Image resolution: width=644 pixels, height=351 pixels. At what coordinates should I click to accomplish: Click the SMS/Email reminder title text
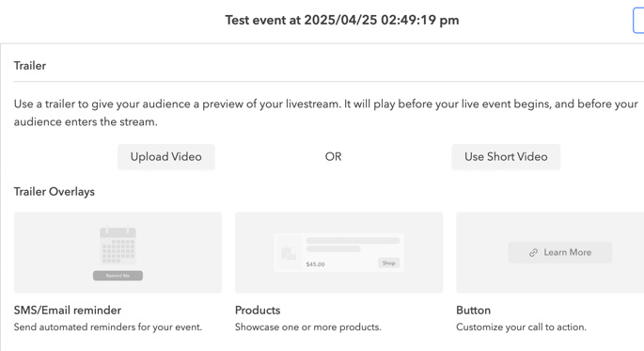tap(68, 310)
